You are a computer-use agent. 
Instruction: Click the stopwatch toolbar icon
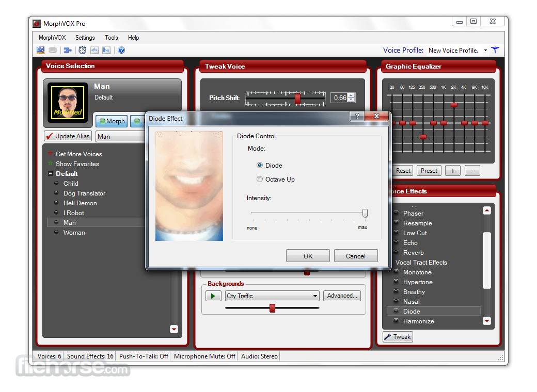(x=82, y=50)
